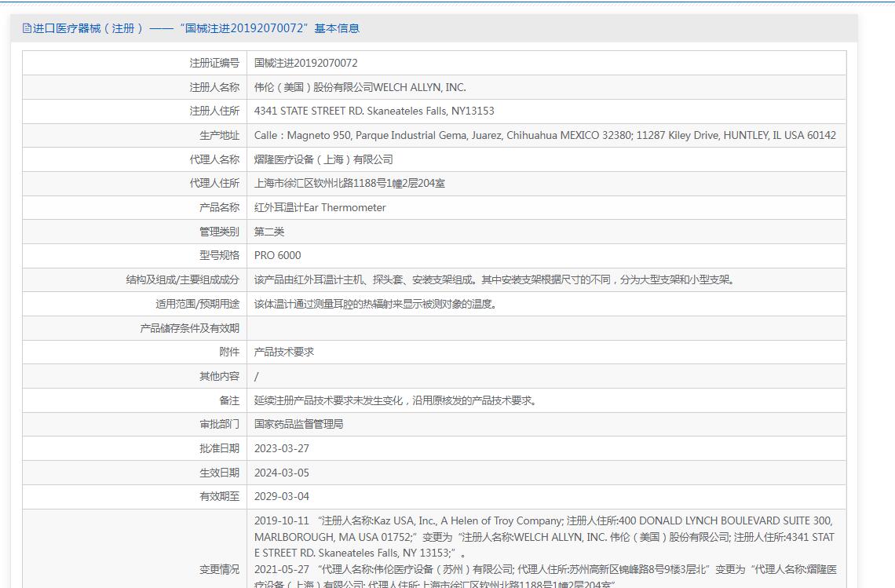Click the effective date 2024-03-05

point(281,473)
